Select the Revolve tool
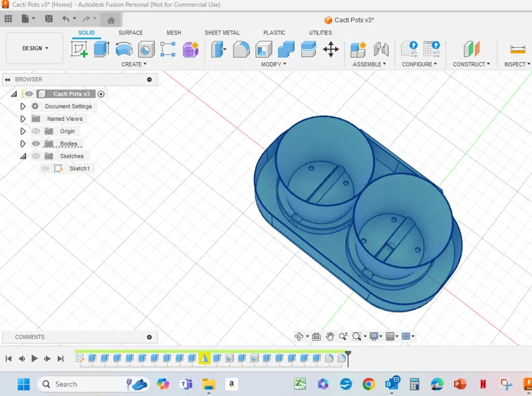The height and width of the screenshot is (396, 532). (124, 49)
